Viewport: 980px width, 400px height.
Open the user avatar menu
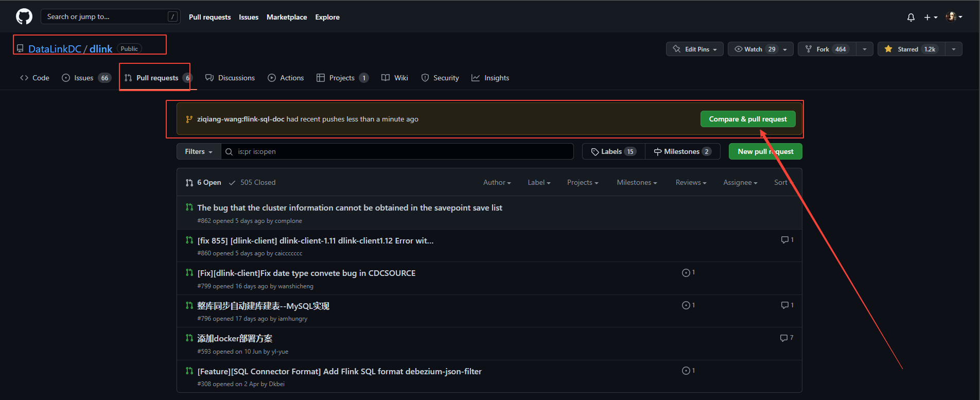[954, 17]
